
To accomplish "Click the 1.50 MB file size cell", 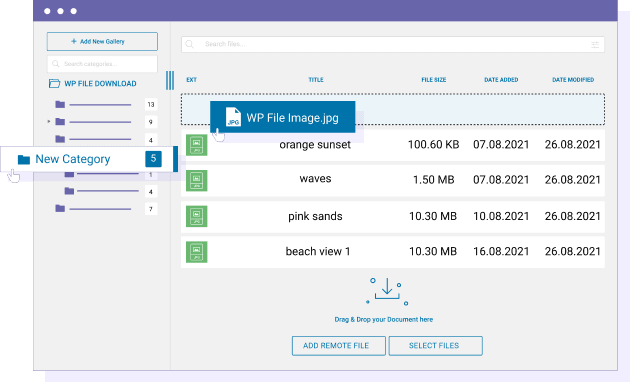I will click(434, 180).
